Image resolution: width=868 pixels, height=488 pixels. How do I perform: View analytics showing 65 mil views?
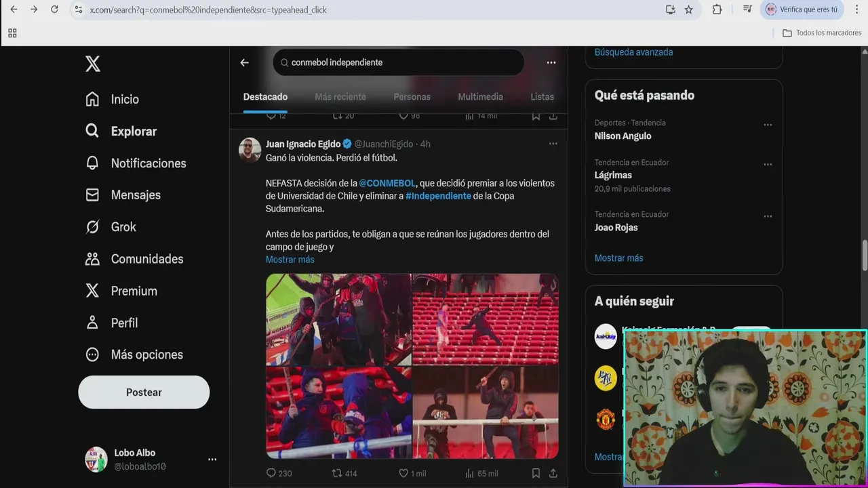481,473
